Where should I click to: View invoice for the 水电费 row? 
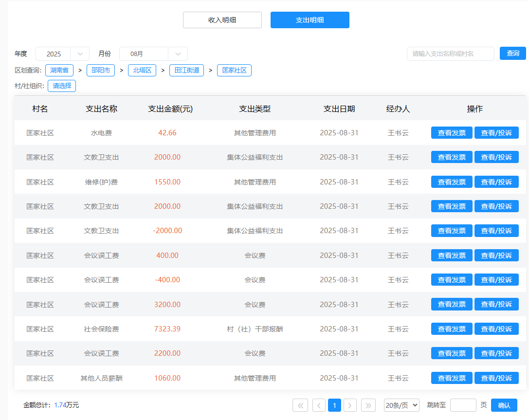(x=451, y=133)
